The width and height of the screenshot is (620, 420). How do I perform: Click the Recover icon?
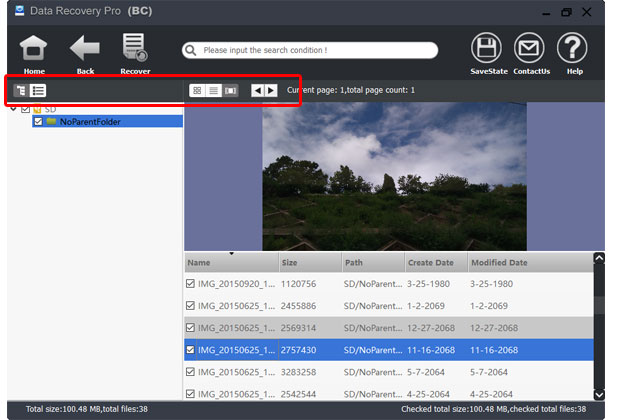pyautogui.click(x=135, y=47)
